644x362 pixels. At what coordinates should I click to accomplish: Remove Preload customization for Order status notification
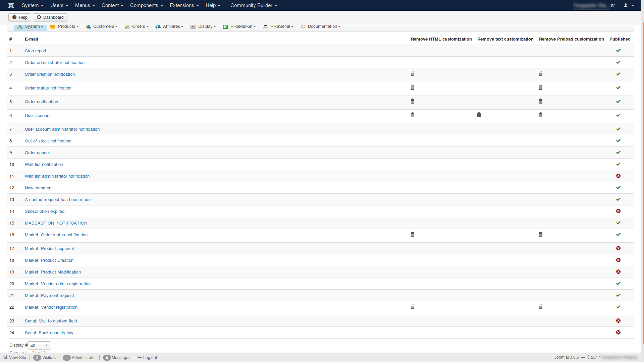click(x=541, y=87)
